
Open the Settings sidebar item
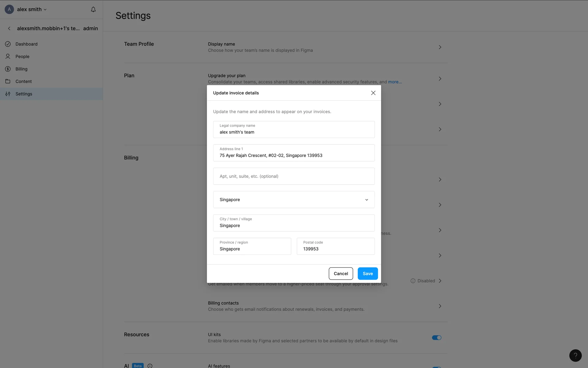tap(24, 94)
